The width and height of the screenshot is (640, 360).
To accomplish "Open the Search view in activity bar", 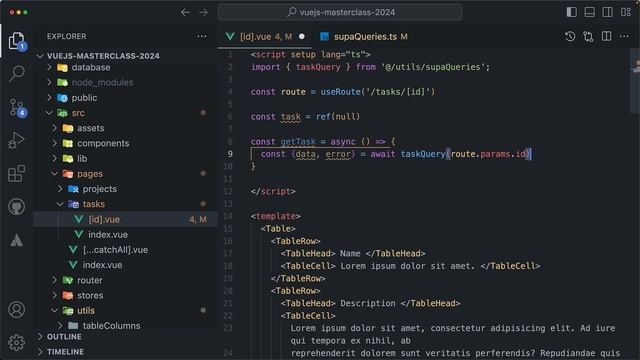I will (17, 73).
